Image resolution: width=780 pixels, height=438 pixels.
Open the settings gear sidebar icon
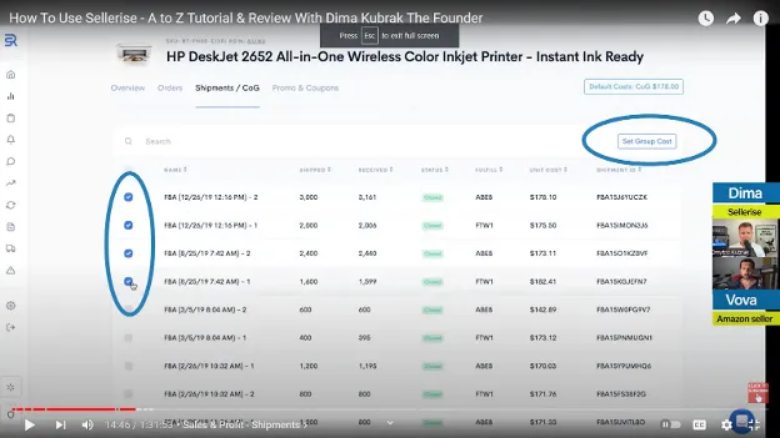pos(11,306)
